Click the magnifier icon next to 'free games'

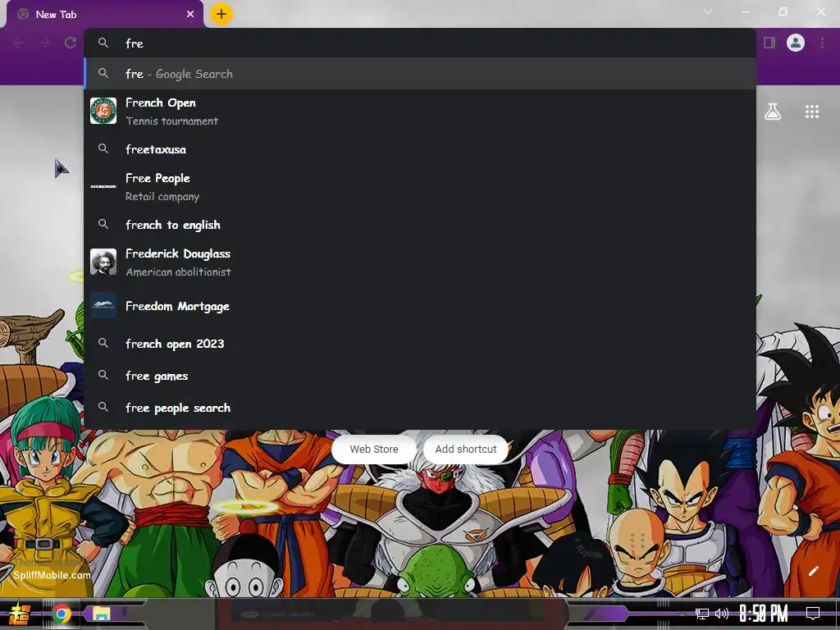tap(103, 376)
